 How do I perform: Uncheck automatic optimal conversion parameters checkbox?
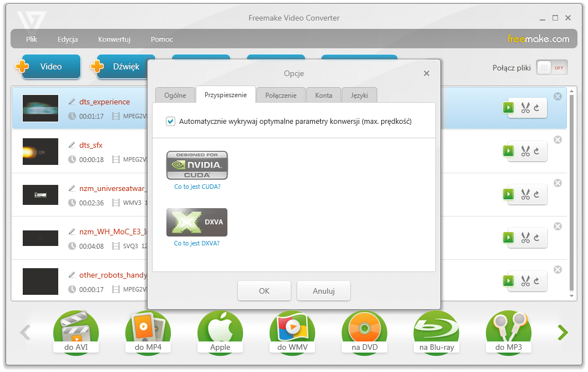tap(171, 121)
